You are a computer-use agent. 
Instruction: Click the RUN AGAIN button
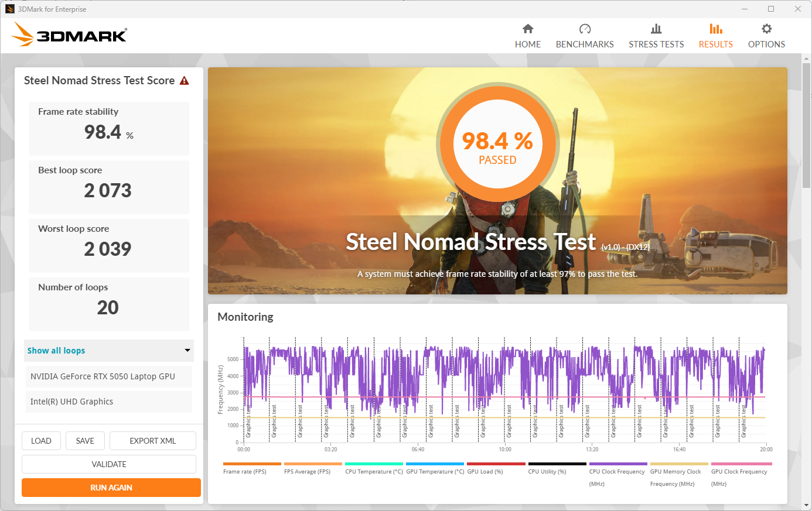(111, 488)
